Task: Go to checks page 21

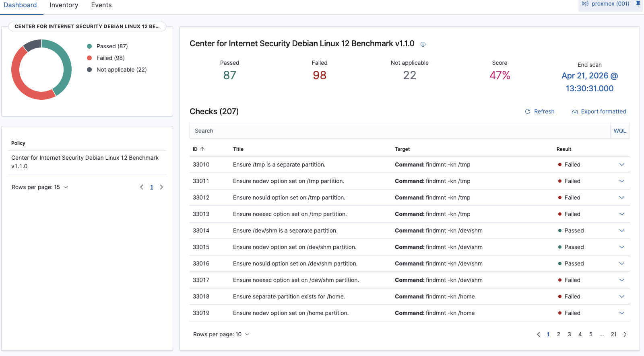Action: [x=614, y=334]
